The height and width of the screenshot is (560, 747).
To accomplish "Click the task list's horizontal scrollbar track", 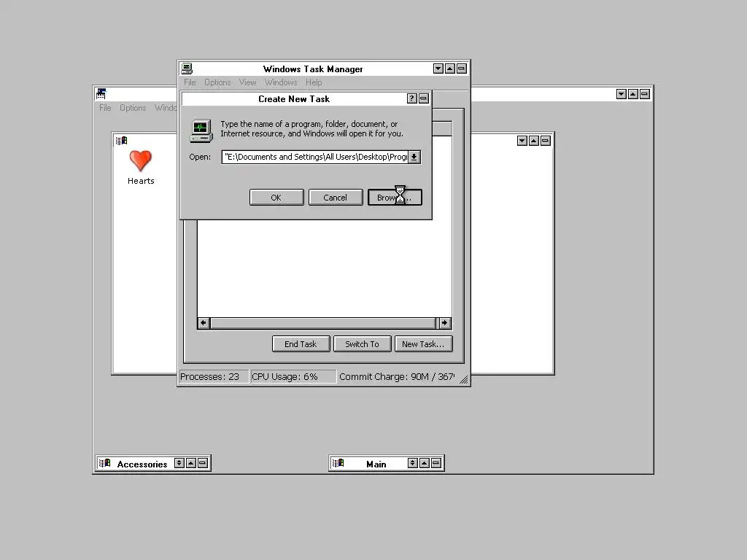I will (x=323, y=323).
